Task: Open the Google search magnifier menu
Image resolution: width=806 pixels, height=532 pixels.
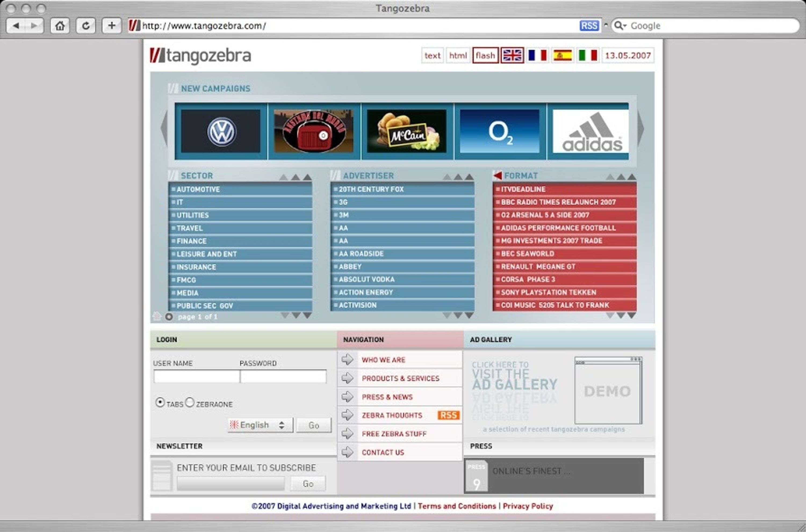Action: (620, 26)
